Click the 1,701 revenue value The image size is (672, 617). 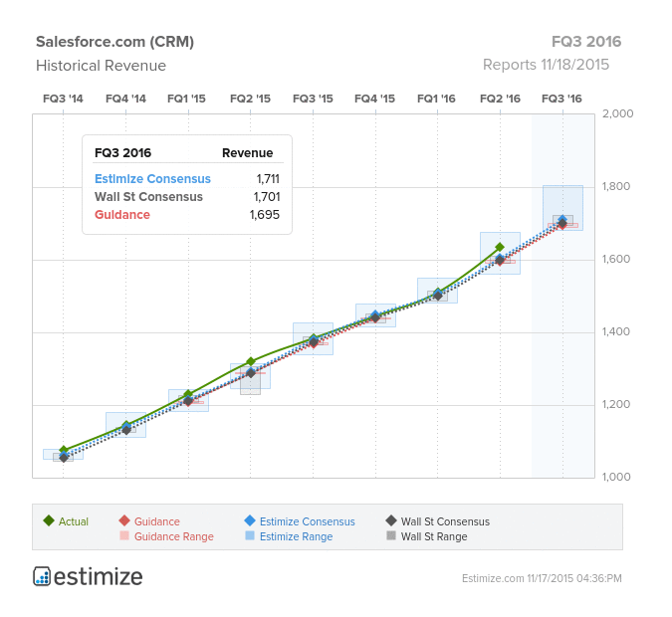click(267, 197)
